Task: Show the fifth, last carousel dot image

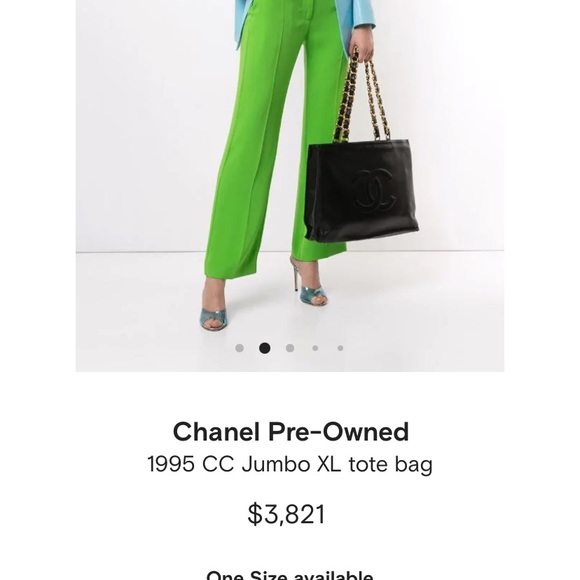Action: tap(340, 348)
